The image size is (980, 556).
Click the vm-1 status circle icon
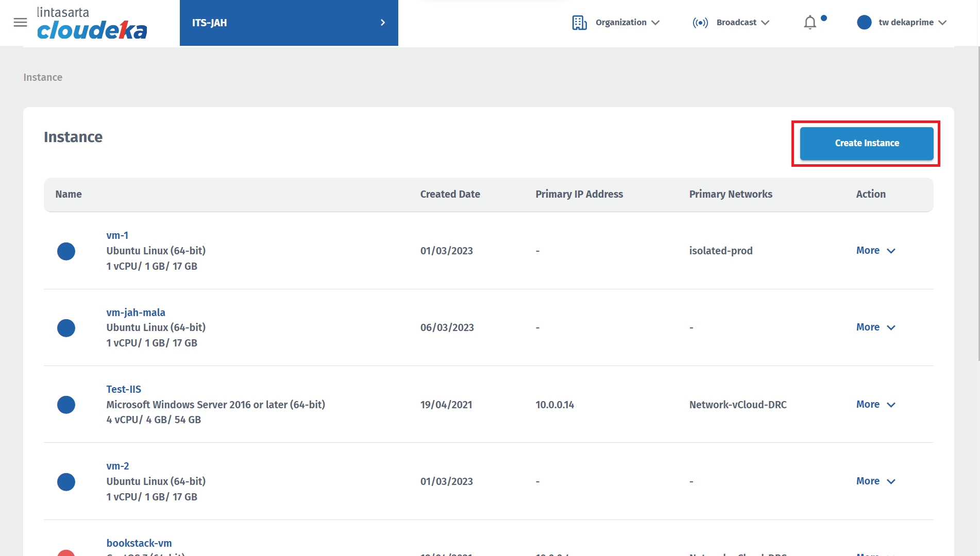pyautogui.click(x=66, y=251)
